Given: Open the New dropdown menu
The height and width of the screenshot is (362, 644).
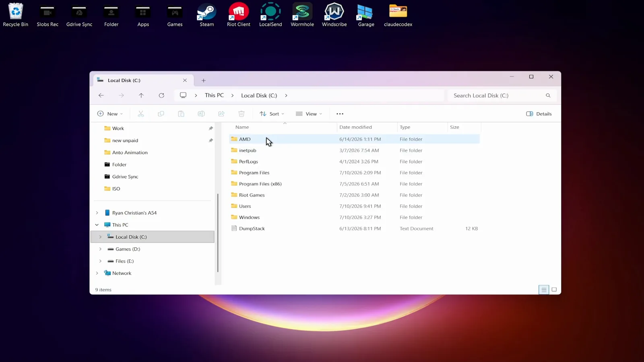Looking at the screenshot, I should point(110,114).
